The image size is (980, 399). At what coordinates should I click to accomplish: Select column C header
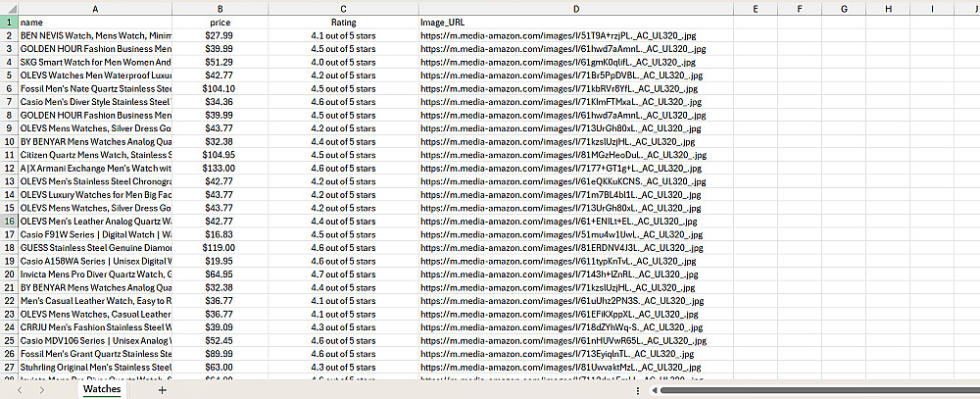(343, 9)
